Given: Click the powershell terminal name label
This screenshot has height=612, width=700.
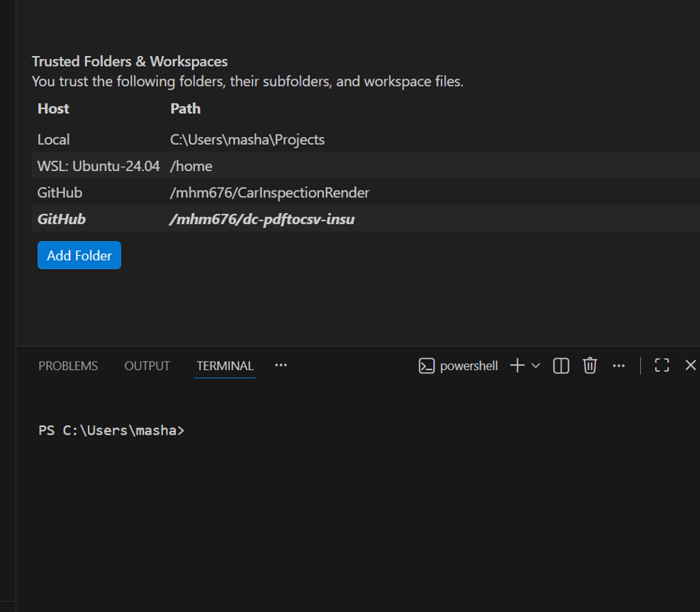Looking at the screenshot, I should [x=469, y=366].
